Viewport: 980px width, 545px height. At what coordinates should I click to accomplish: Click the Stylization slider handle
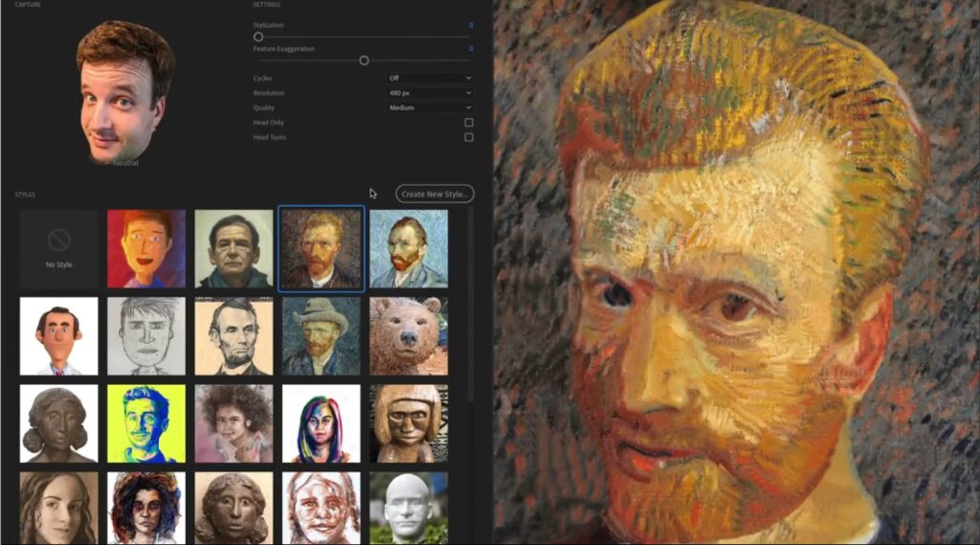(258, 37)
